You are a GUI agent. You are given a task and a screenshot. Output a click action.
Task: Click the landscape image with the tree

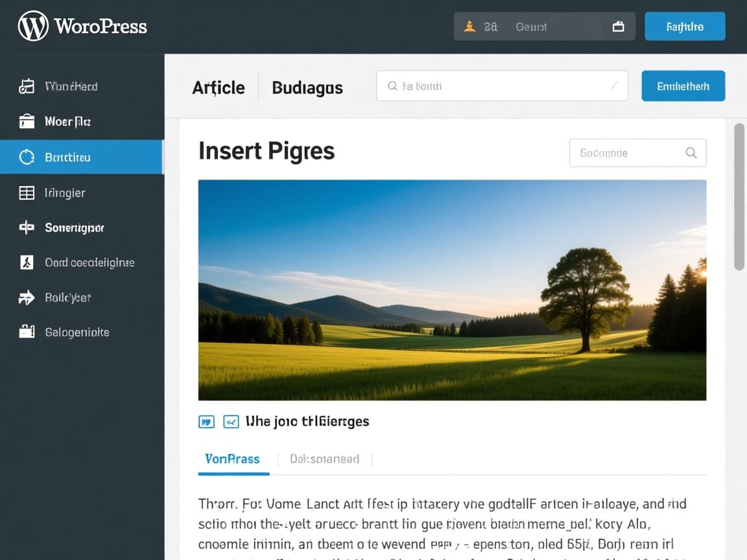[x=452, y=290]
